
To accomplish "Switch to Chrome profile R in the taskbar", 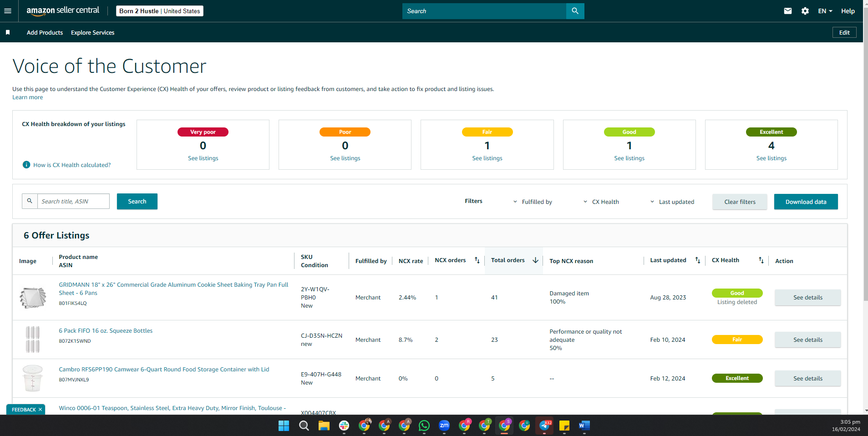I will point(465,425).
